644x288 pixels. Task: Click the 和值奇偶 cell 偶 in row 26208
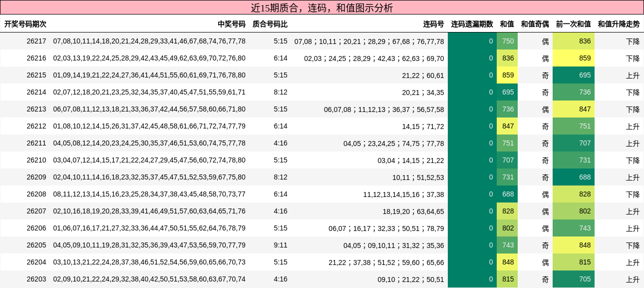(x=545, y=194)
